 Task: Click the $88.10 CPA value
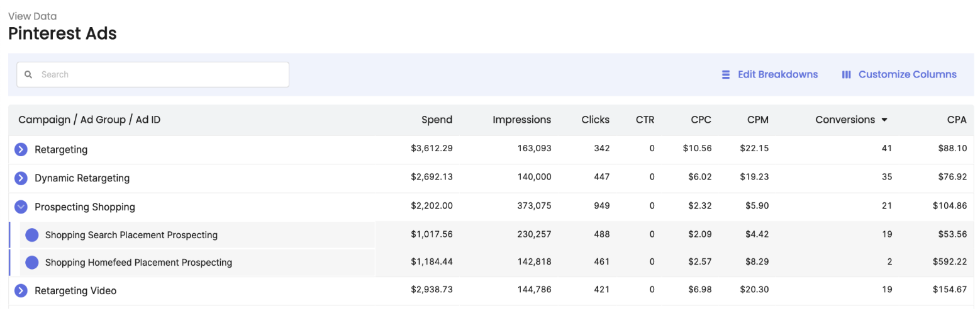click(x=952, y=149)
